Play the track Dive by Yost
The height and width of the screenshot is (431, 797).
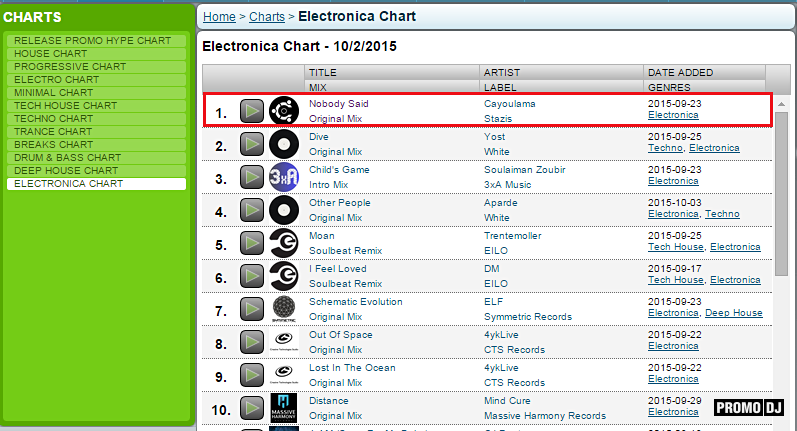[x=252, y=144]
